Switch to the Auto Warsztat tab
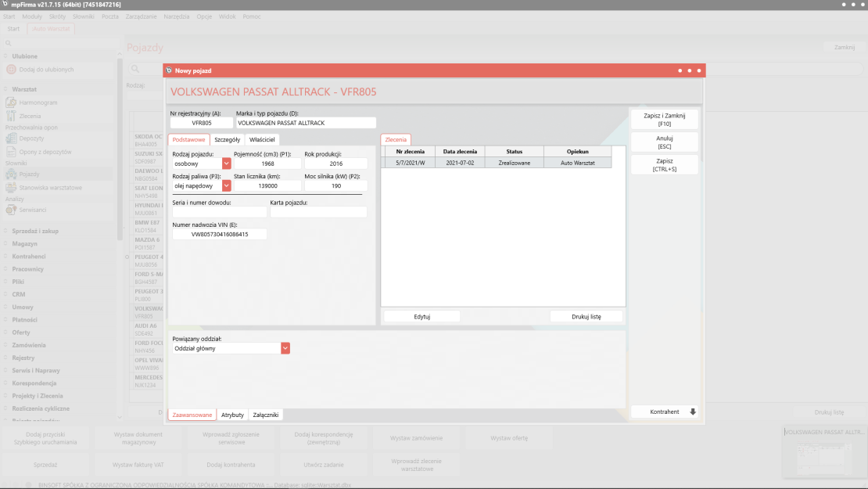The width and height of the screenshot is (868, 489). coord(51,29)
